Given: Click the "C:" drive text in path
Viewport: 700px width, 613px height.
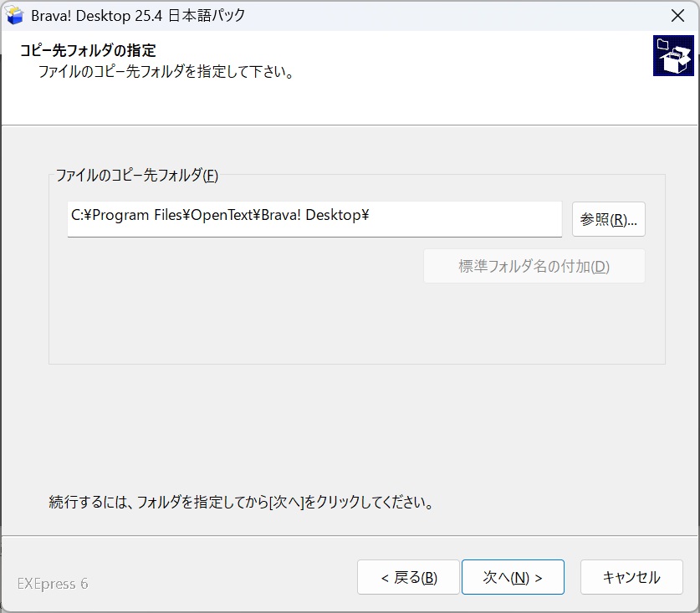Looking at the screenshot, I should (x=77, y=216).
